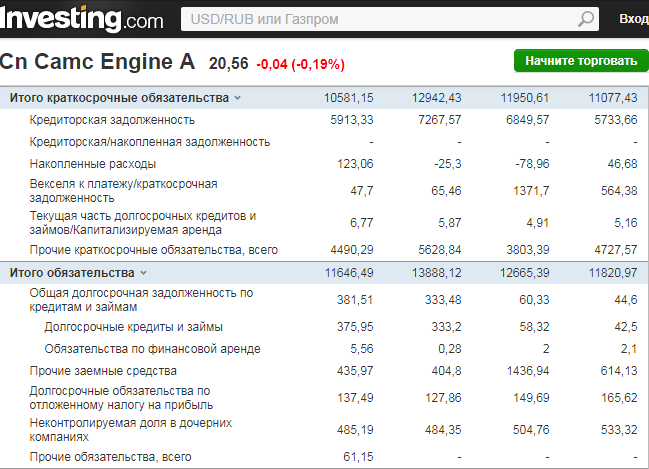Viewport: 649px width, 469px height.
Task: Click the 5913,33 value
Action: [352, 120]
